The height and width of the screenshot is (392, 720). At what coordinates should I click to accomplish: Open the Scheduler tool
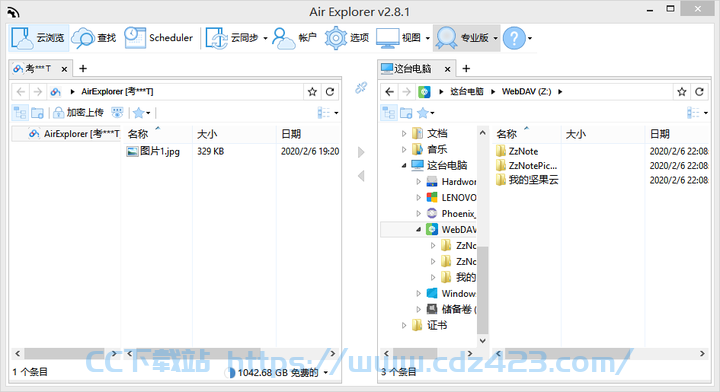(159, 38)
